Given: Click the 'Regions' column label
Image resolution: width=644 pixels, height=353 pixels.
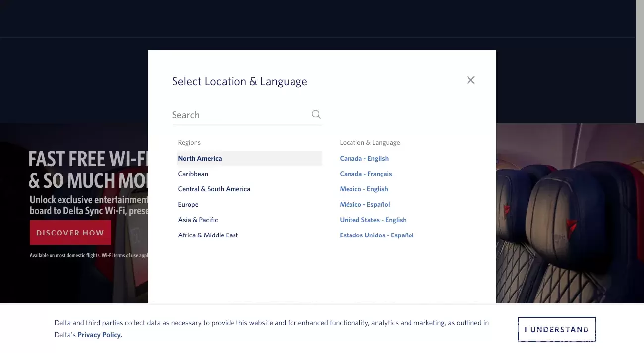Looking at the screenshot, I should tap(189, 142).
